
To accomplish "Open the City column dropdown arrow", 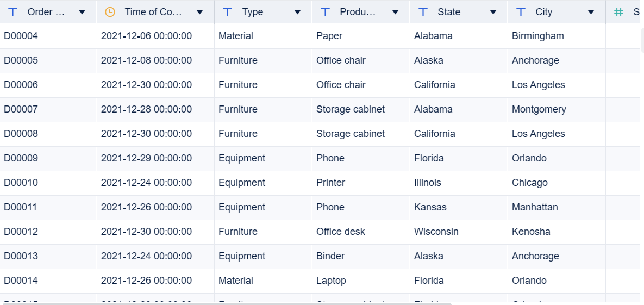I will [591, 13].
